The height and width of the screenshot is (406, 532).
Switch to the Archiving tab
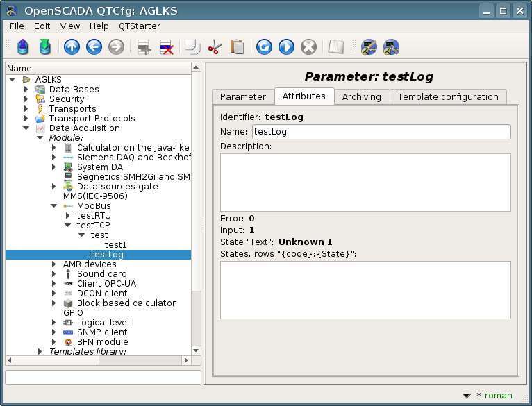click(361, 97)
